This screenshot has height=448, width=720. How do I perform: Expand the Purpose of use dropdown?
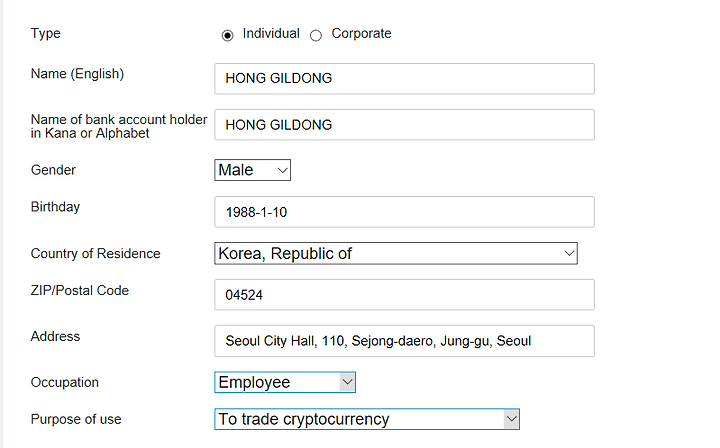(x=367, y=419)
